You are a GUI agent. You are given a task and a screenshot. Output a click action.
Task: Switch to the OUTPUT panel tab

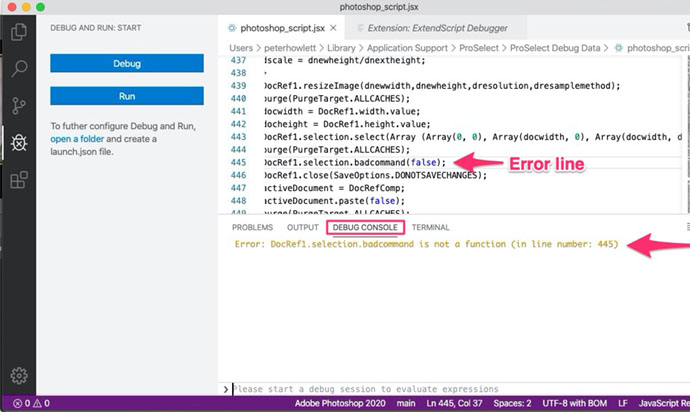point(303,227)
